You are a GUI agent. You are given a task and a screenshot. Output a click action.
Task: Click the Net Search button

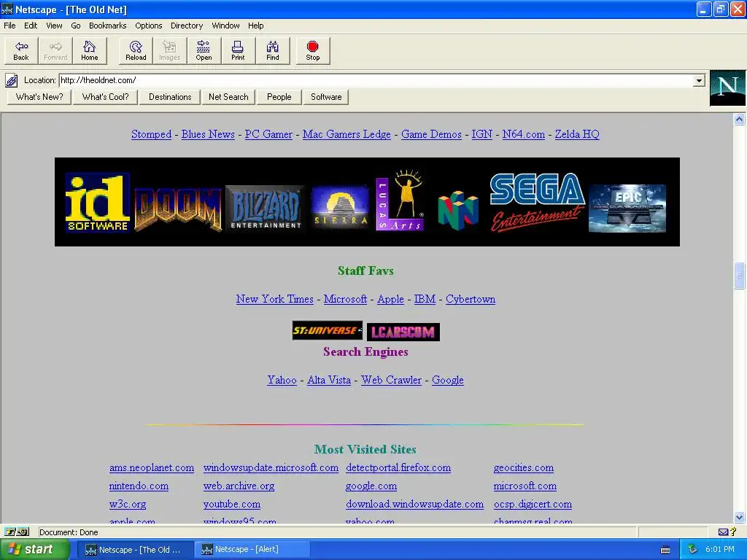pos(228,97)
